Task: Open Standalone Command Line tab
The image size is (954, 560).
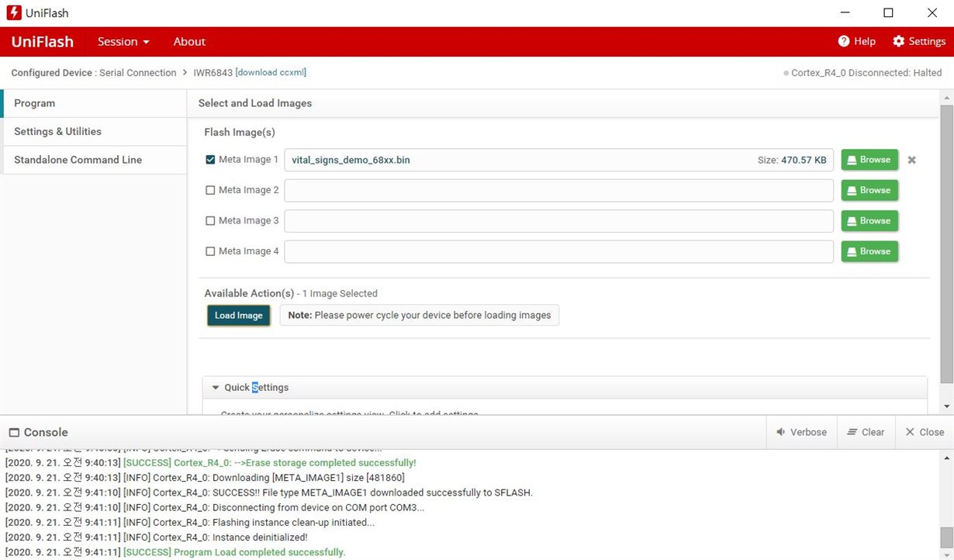Action: [x=94, y=160]
